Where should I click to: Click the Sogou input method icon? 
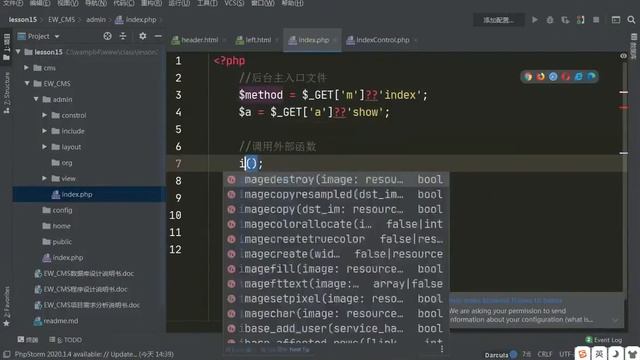pyautogui.click(x=582, y=354)
